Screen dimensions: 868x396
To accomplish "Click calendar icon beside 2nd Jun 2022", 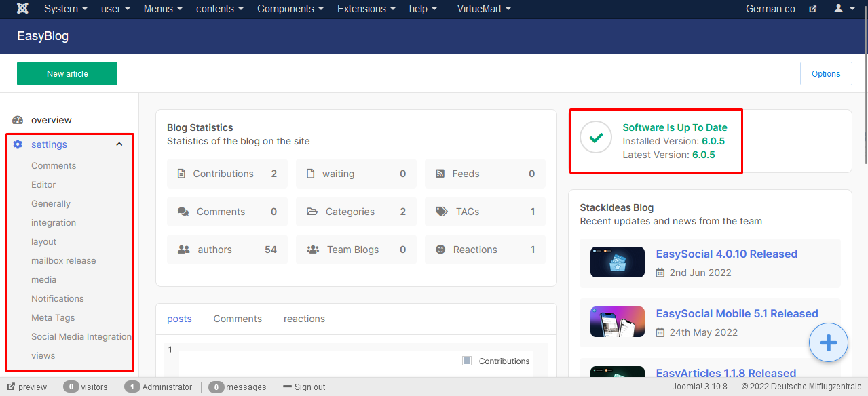I will click(660, 273).
